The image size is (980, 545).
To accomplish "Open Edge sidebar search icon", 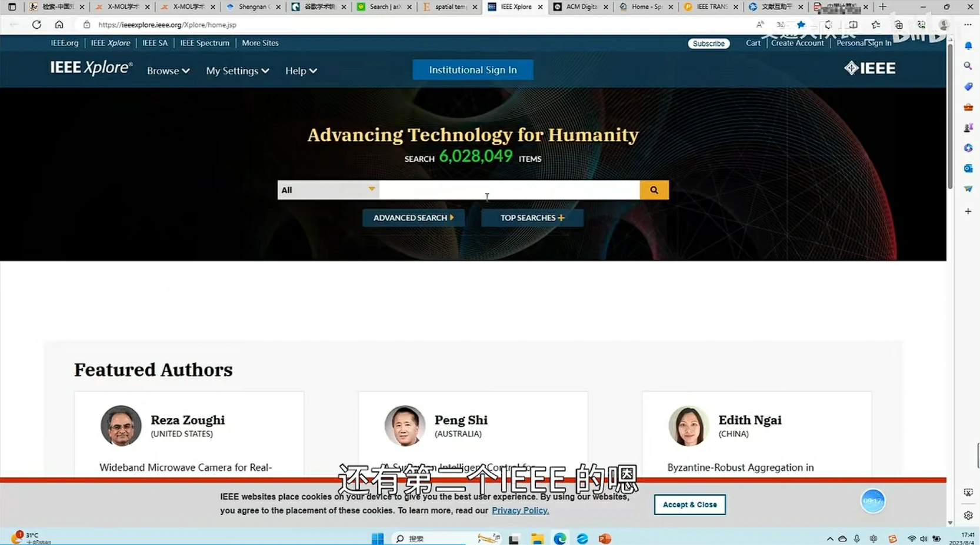I will point(968,66).
